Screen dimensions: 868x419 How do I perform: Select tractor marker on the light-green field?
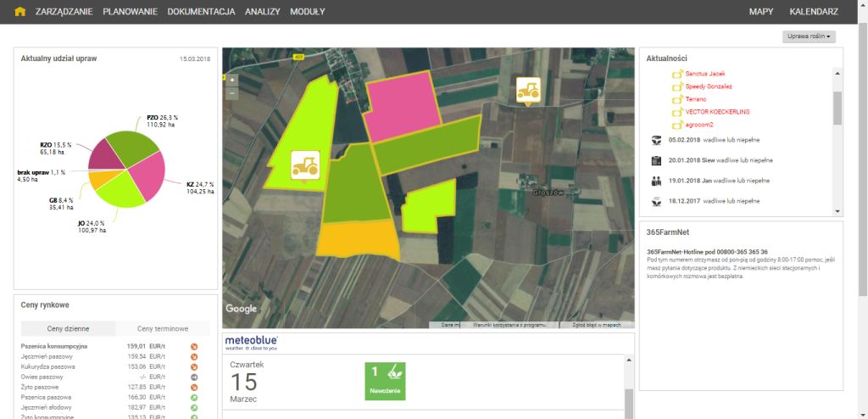tap(305, 165)
